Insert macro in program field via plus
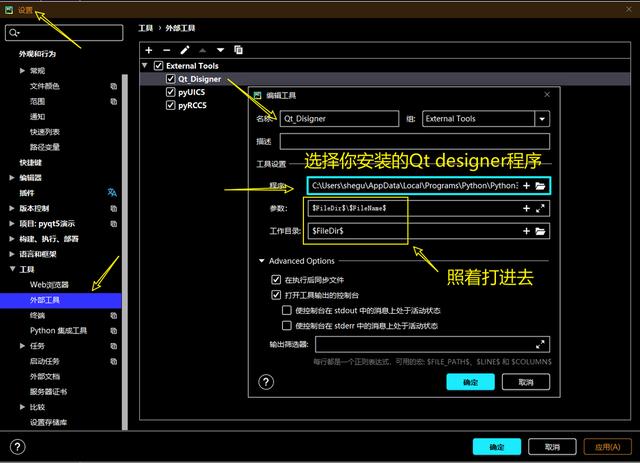 click(x=527, y=186)
